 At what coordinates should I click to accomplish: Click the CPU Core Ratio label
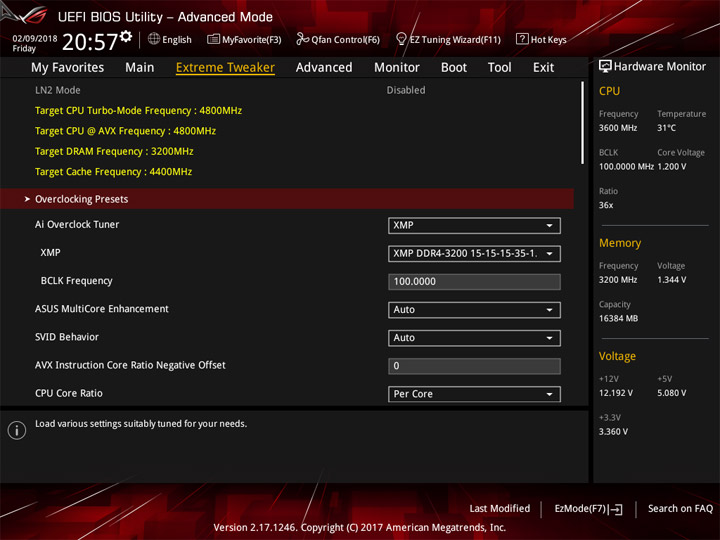pyautogui.click(x=69, y=394)
